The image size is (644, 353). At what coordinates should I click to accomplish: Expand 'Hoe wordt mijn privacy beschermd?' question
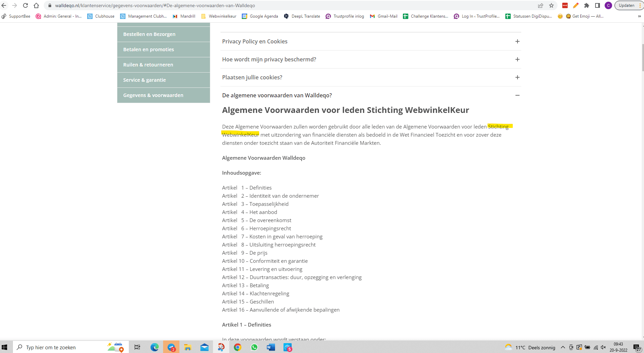click(517, 59)
